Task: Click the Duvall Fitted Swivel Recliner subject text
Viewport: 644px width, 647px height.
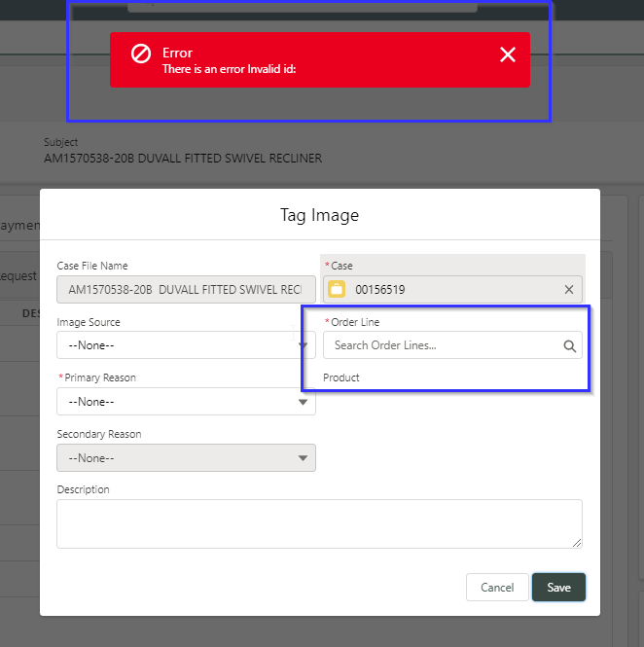Action: coord(183,158)
